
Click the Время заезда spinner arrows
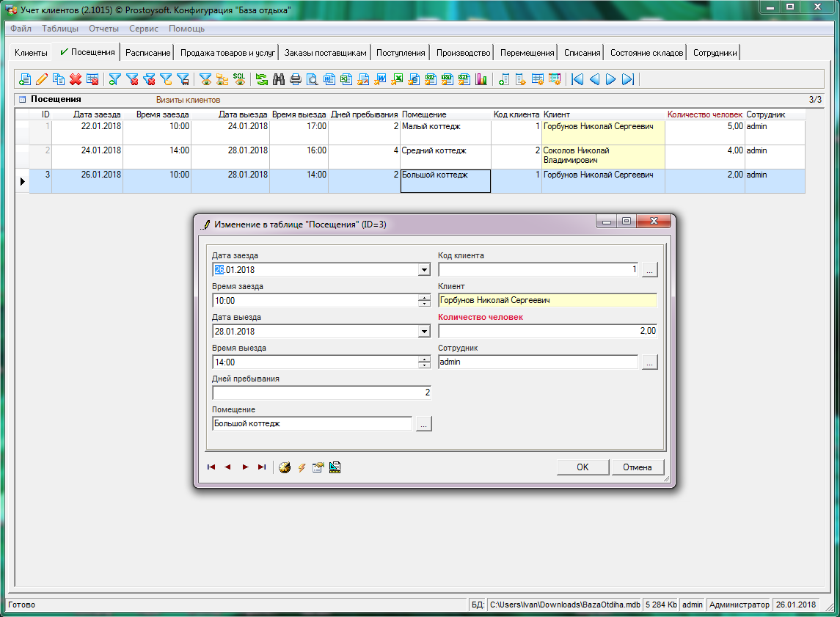pos(424,301)
